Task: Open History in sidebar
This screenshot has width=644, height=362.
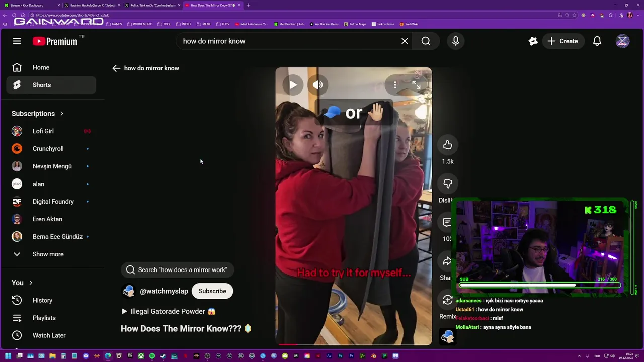Action: pos(51,300)
